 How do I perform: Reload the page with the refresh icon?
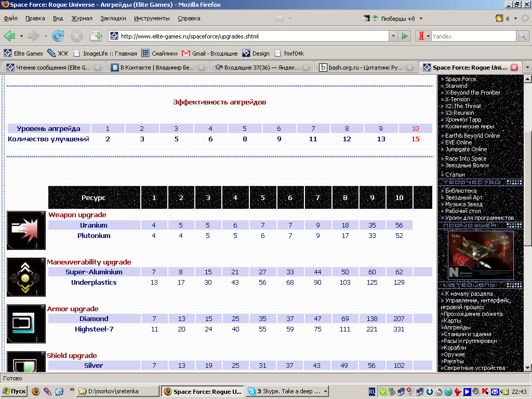point(58,36)
